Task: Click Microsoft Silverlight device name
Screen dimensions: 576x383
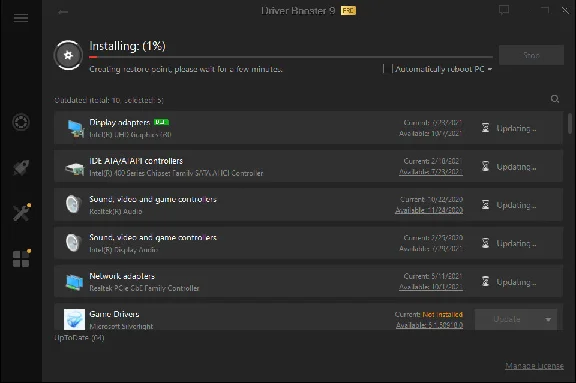Action: [121, 326]
